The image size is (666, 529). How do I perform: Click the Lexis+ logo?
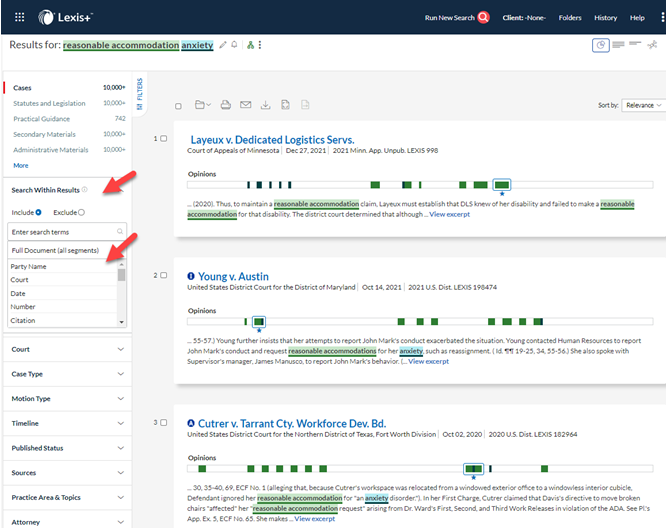click(x=65, y=17)
